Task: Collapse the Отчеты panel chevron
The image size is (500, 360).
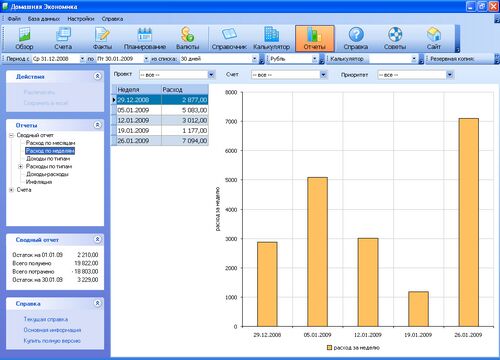Action: pos(97,125)
